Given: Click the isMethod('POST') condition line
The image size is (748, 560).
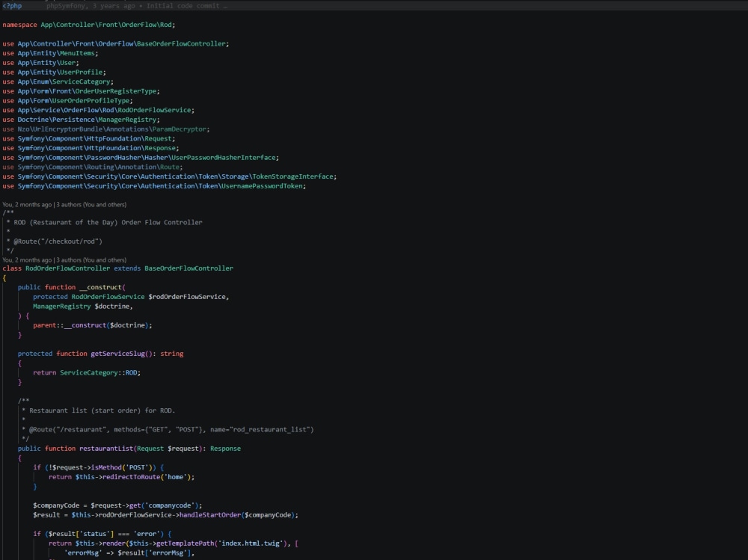Looking at the screenshot, I should click(x=98, y=467).
